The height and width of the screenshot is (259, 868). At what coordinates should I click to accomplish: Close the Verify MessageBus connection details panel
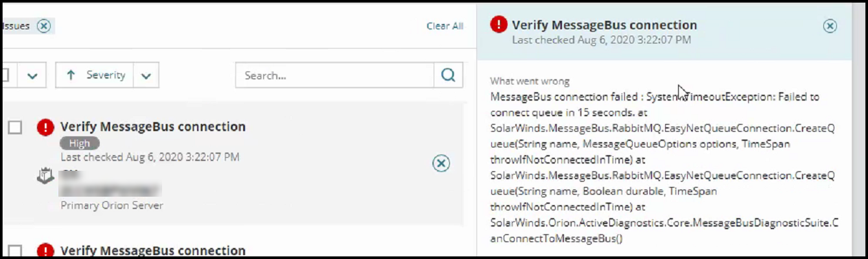[x=830, y=26]
